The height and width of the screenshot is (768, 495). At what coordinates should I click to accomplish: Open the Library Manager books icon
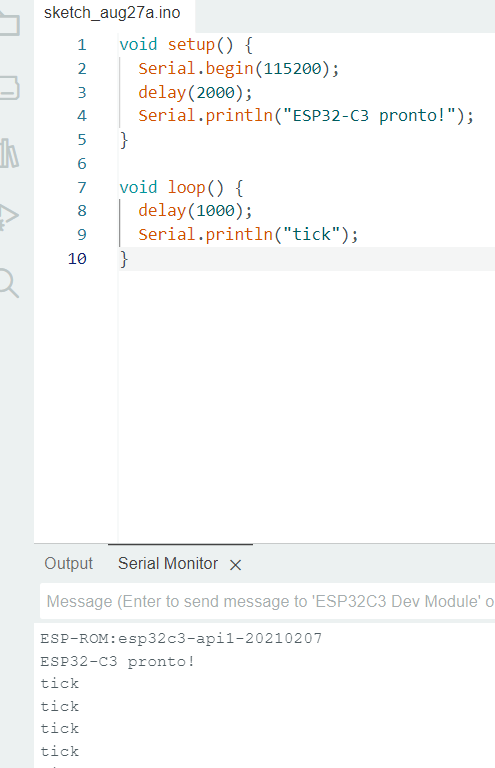[9, 154]
